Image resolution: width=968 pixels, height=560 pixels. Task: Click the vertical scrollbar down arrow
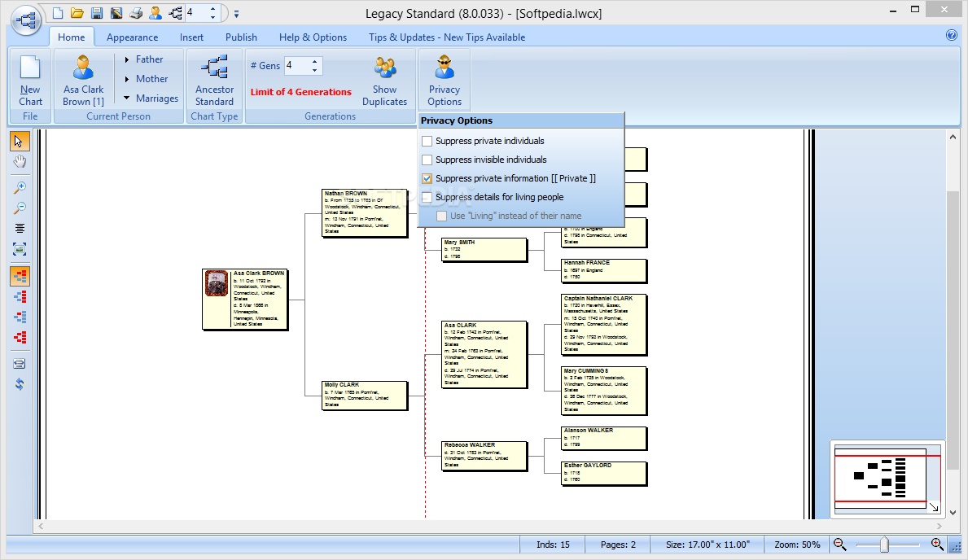[x=953, y=513]
